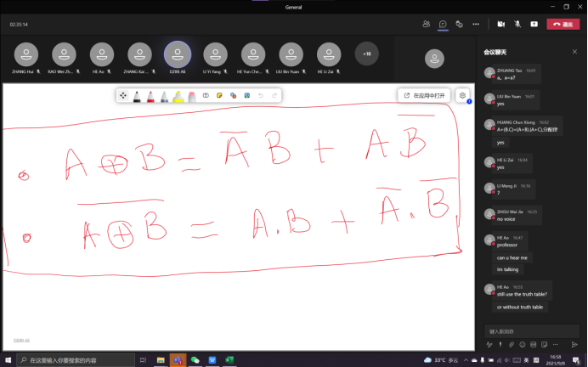Click 在应用中打开 button
588x367 pixels.
pos(424,96)
